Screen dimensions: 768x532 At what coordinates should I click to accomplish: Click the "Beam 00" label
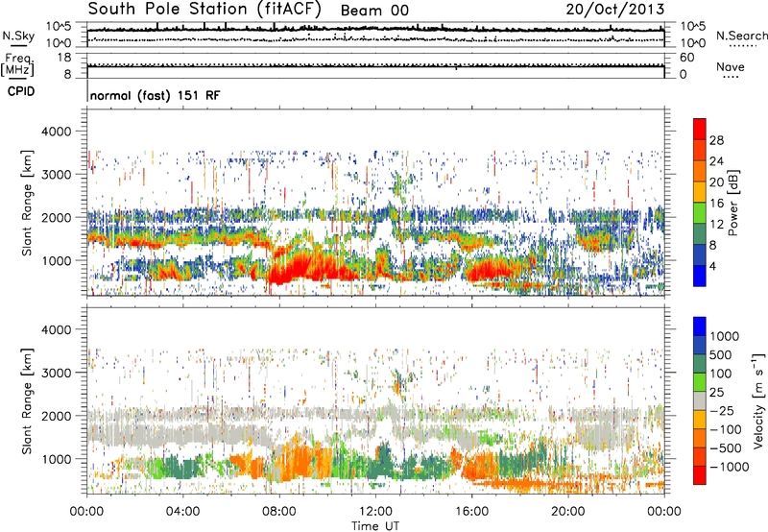[x=374, y=11]
